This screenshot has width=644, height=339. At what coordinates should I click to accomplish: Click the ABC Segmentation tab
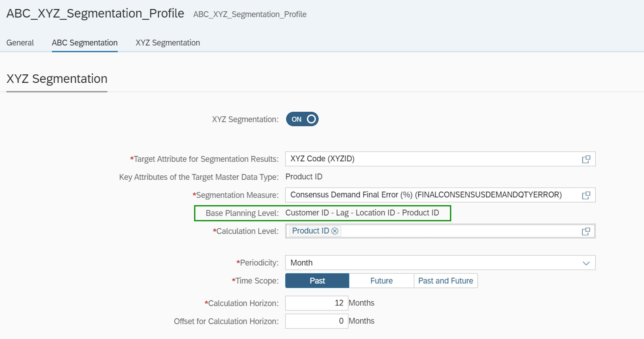84,43
